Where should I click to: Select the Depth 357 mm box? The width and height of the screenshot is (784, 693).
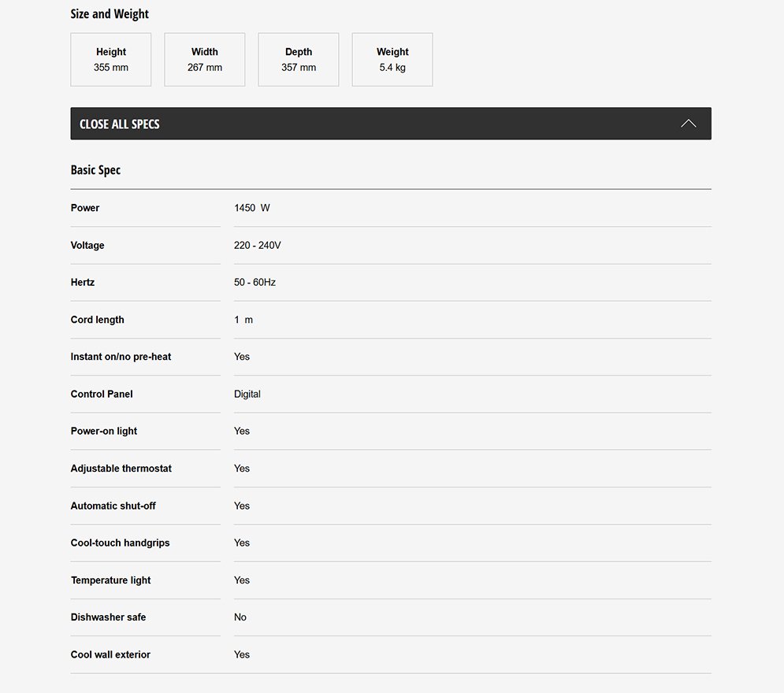point(299,60)
